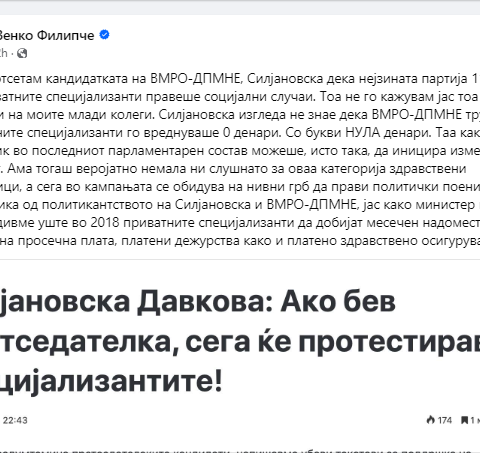Click the 174 reactions count

point(445,420)
